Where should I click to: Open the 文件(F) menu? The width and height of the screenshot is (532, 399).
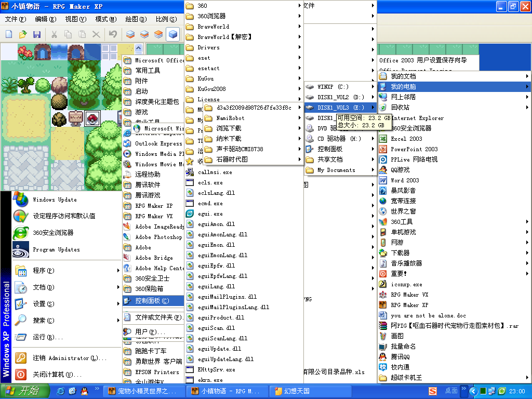pyautogui.click(x=16, y=19)
